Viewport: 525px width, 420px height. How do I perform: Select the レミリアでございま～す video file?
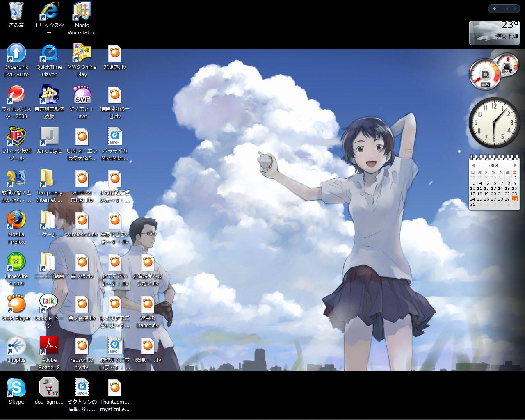click(x=115, y=311)
